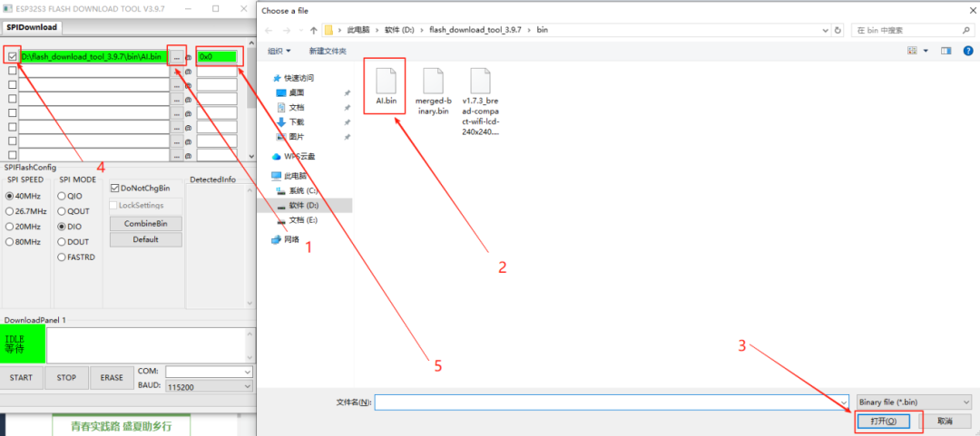Click the CombineBin button
The image size is (980, 436).
145,224
